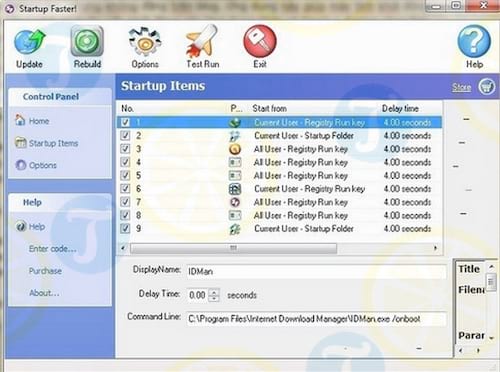
Task: Click the Test Run toolbar label
Action: coord(203,64)
